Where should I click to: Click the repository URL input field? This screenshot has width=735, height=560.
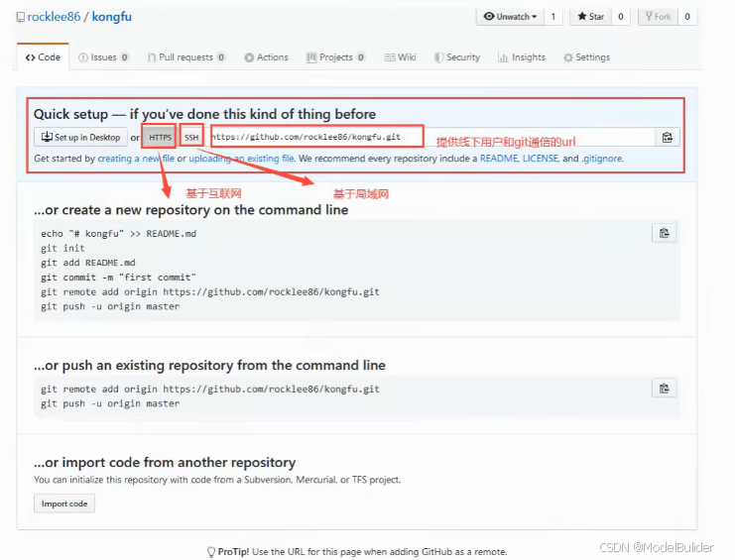click(431, 137)
